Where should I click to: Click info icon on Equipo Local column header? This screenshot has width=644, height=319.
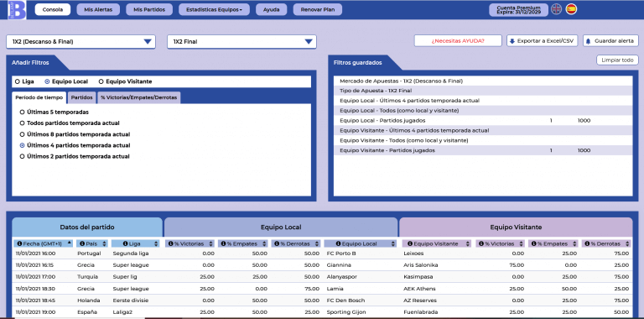click(339, 243)
